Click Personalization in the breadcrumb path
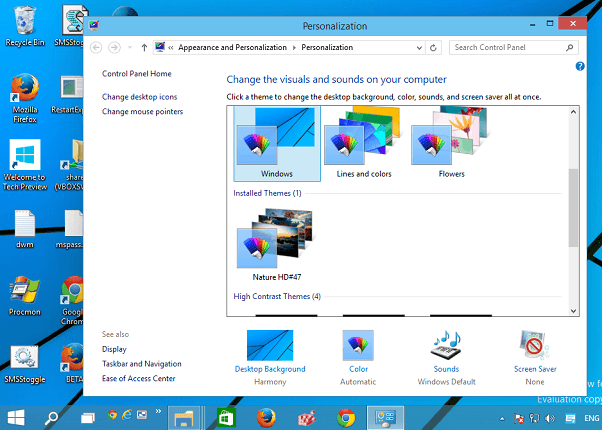 [x=327, y=48]
